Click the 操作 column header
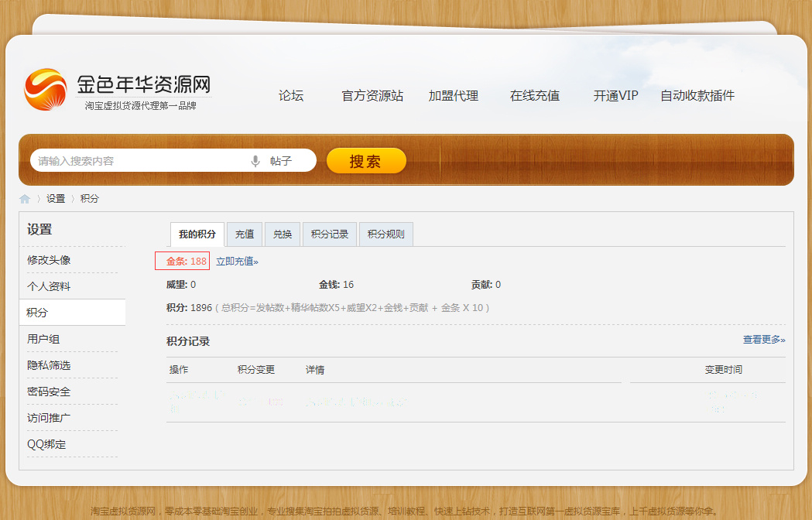812x520 pixels. pos(179,370)
